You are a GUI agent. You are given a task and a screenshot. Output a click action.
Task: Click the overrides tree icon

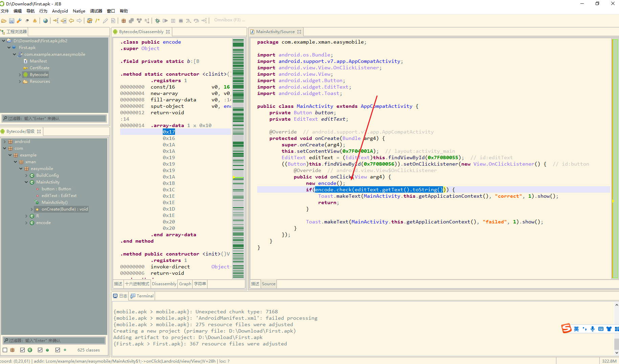point(147,21)
